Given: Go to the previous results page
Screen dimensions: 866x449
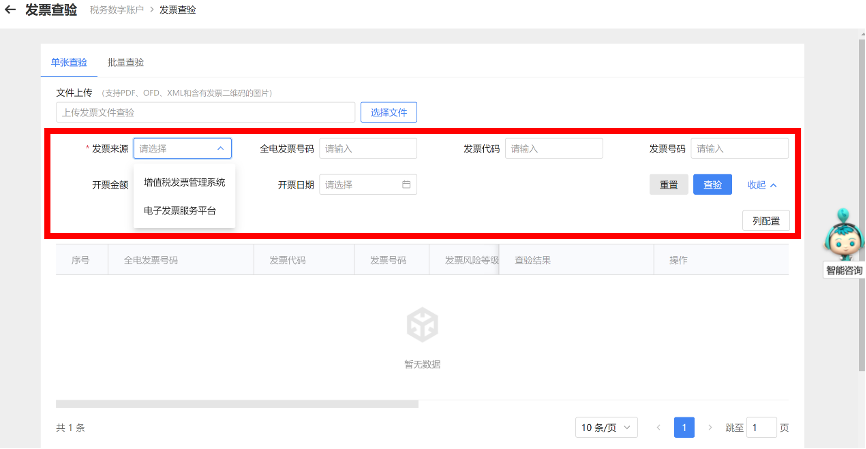Looking at the screenshot, I should tap(658, 428).
